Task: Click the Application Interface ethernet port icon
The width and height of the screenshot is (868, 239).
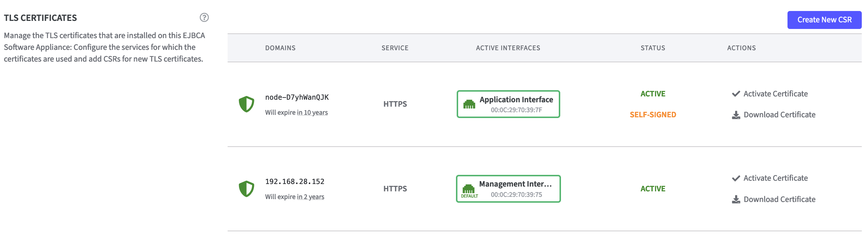Action: pyautogui.click(x=469, y=104)
